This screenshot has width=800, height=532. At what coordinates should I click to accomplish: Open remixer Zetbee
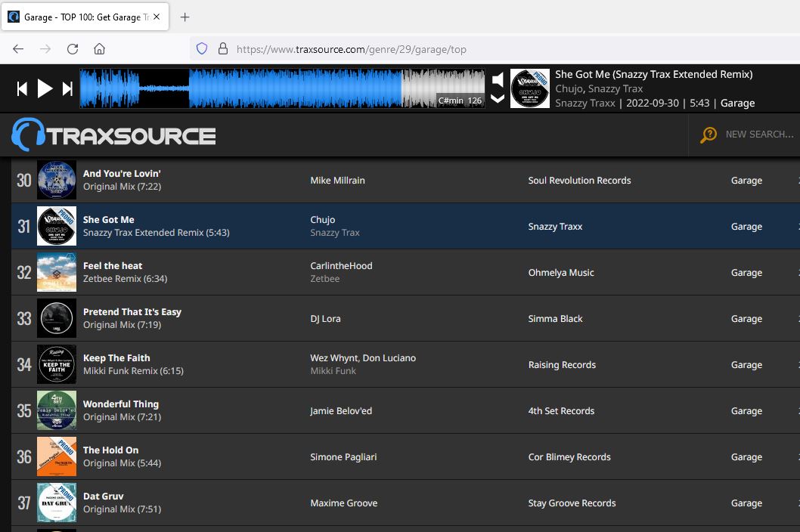click(324, 279)
